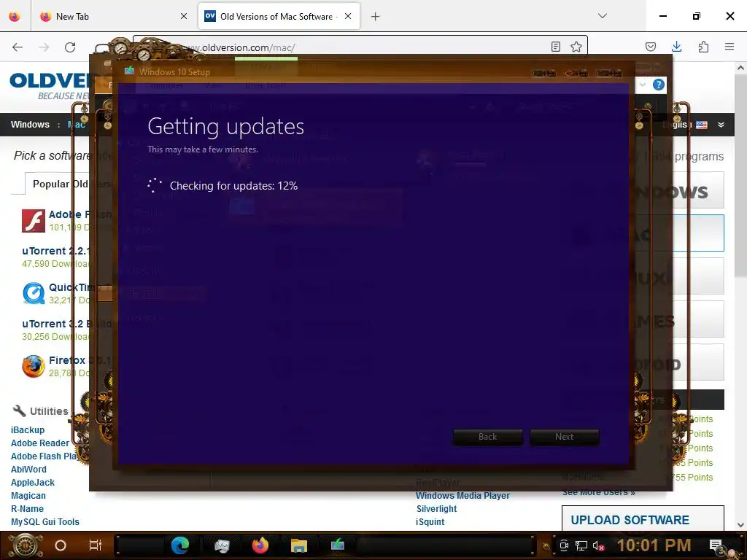
Task: Open R-Name link
Action: pos(27,509)
